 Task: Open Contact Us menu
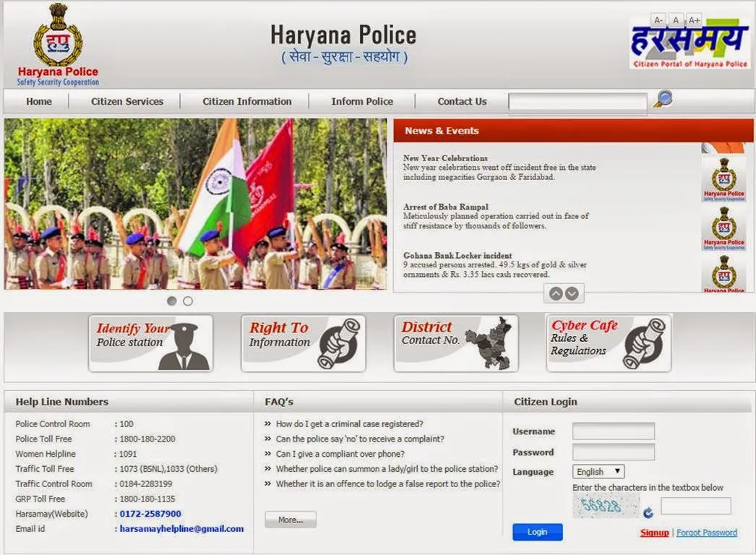pyautogui.click(x=462, y=102)
